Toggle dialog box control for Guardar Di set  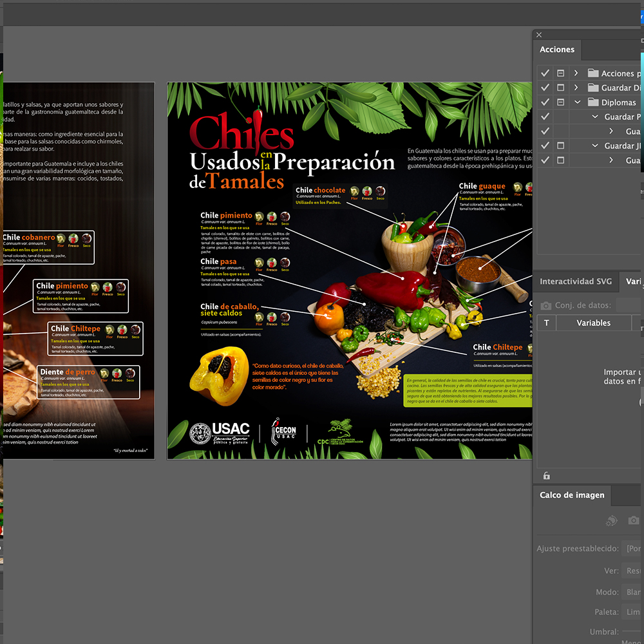click(x=561, y=88)
